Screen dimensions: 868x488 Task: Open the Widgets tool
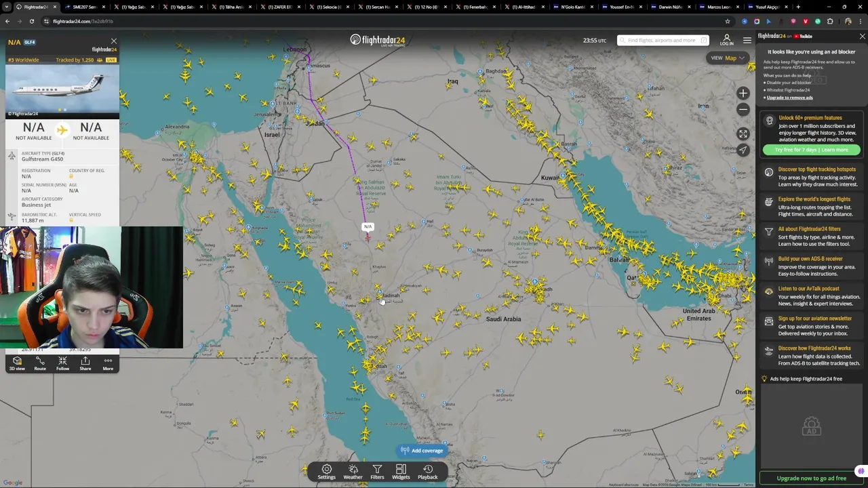401,472
